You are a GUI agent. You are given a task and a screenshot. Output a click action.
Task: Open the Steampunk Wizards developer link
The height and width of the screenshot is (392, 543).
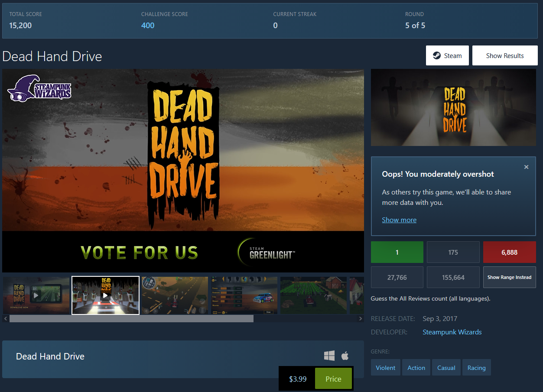pos(452,332)
